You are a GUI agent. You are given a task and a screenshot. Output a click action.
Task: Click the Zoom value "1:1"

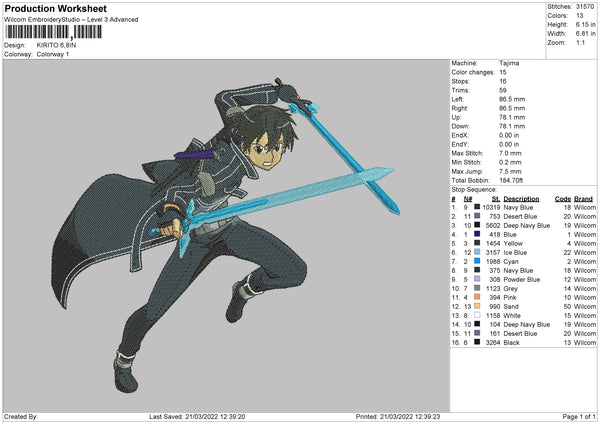click(x=580, y=42)
